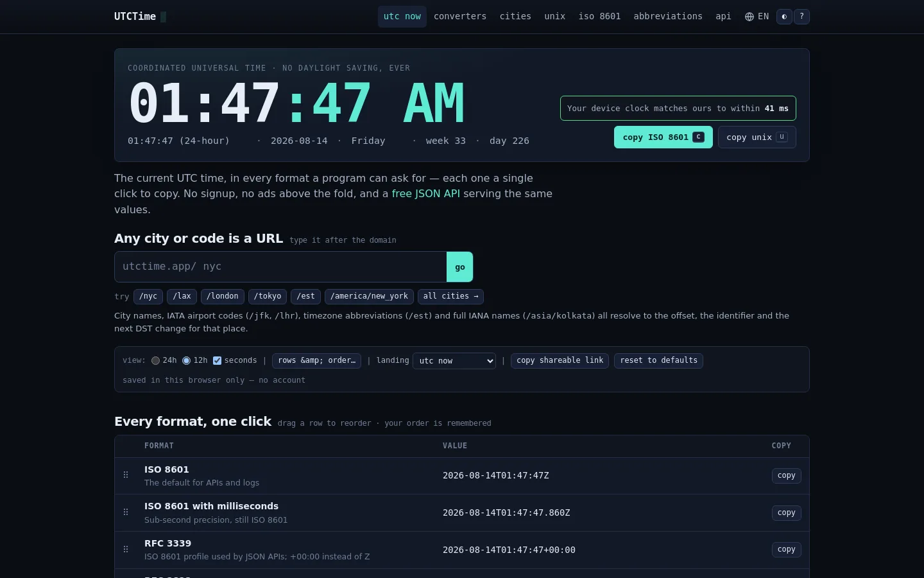Viewport: 924px width, 578px height.
Task: Select the 24h view radio button
Action: (x=155, y=361)
